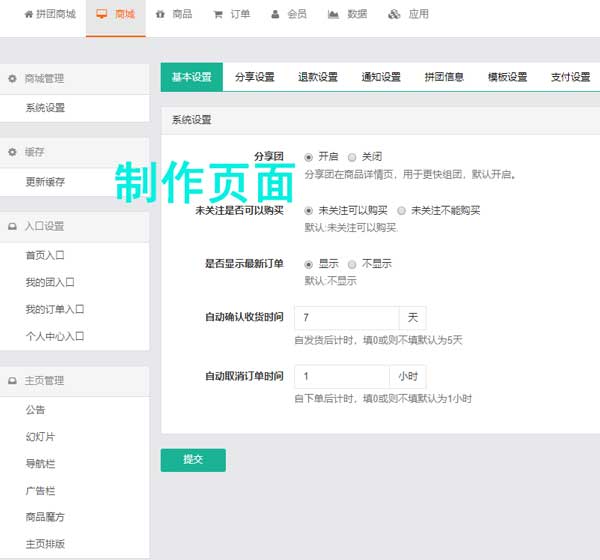Screen dimensions: 600x560
Task: Click the user icon beside 会员
Action: 275,15
